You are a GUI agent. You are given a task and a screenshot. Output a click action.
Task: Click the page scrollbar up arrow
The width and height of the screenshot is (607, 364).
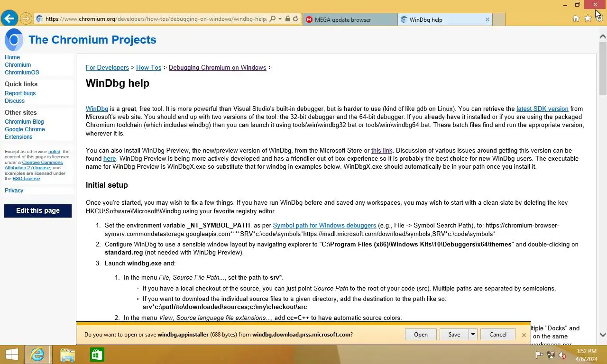pos(603,36)
